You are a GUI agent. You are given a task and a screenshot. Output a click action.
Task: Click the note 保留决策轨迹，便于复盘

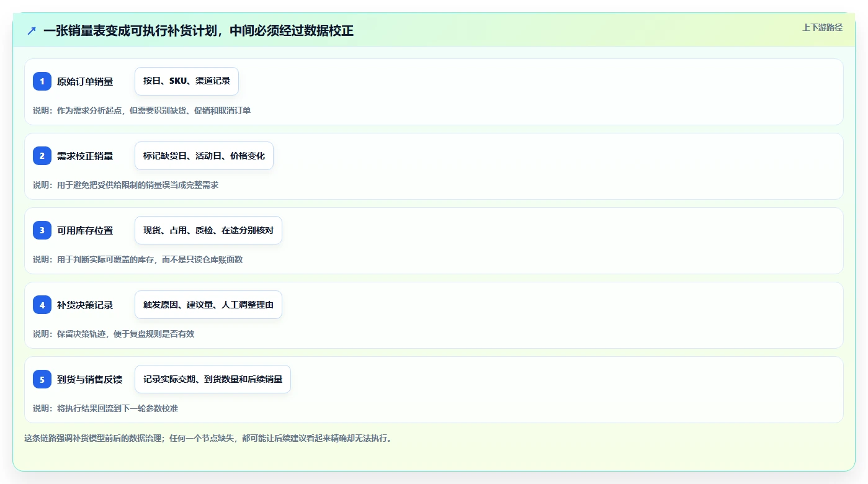[101, 334]
